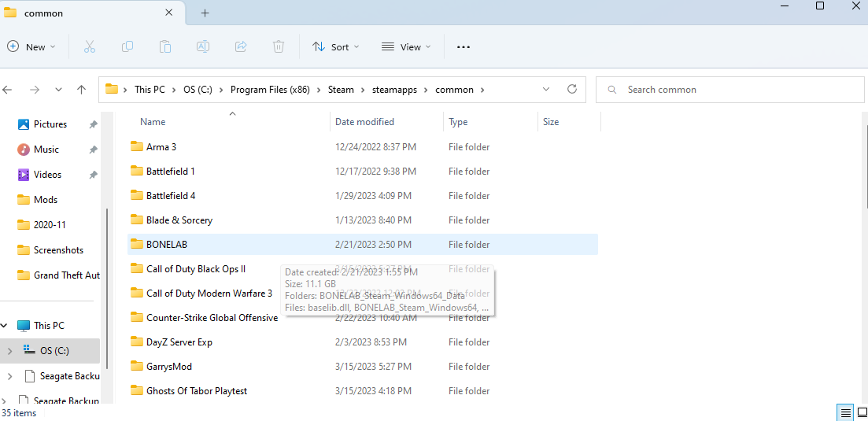Unpin Videos using its pin icon

point(93,174)
